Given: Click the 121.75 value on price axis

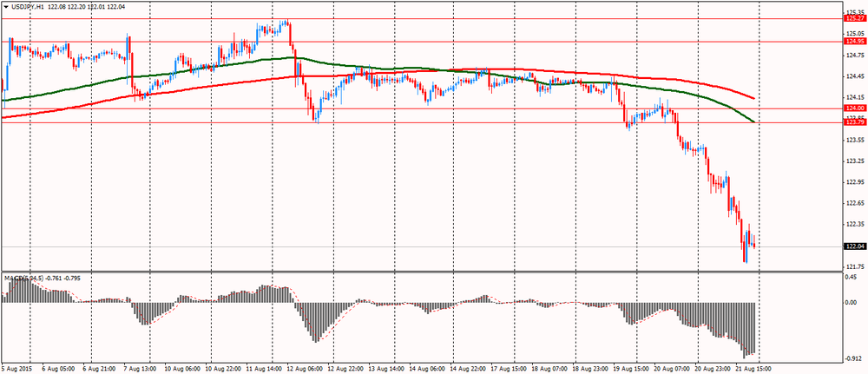Looking at the screenshot, I should 855,266.
